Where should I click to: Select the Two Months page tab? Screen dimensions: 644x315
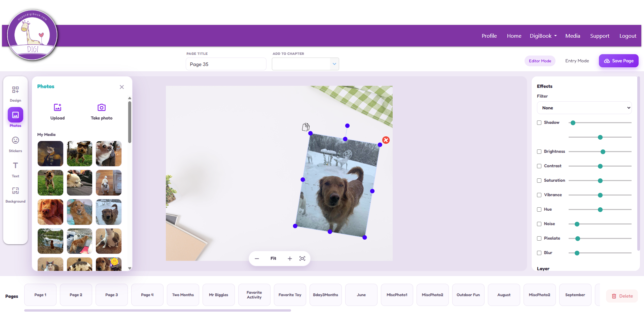click(183, 295)
